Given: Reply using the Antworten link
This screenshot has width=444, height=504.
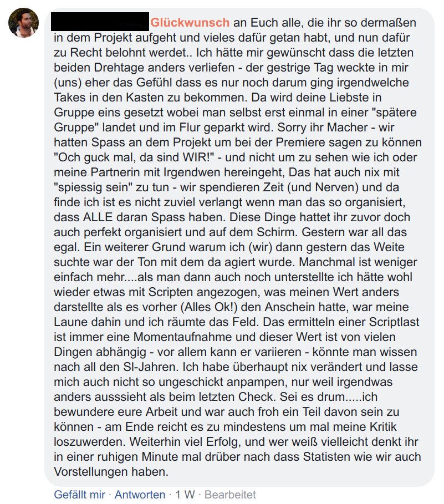Looking at the screenshot, I should [x=140, y=495].
